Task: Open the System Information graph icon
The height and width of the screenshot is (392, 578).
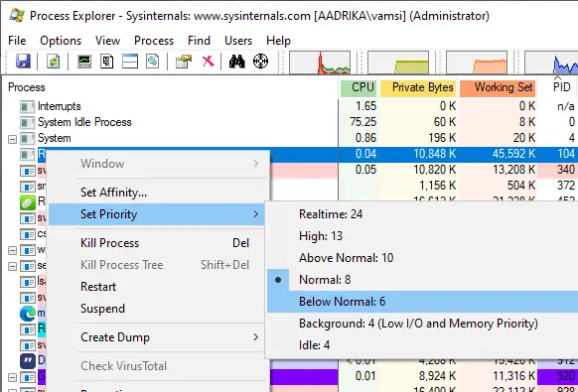Action: (84, 62)
